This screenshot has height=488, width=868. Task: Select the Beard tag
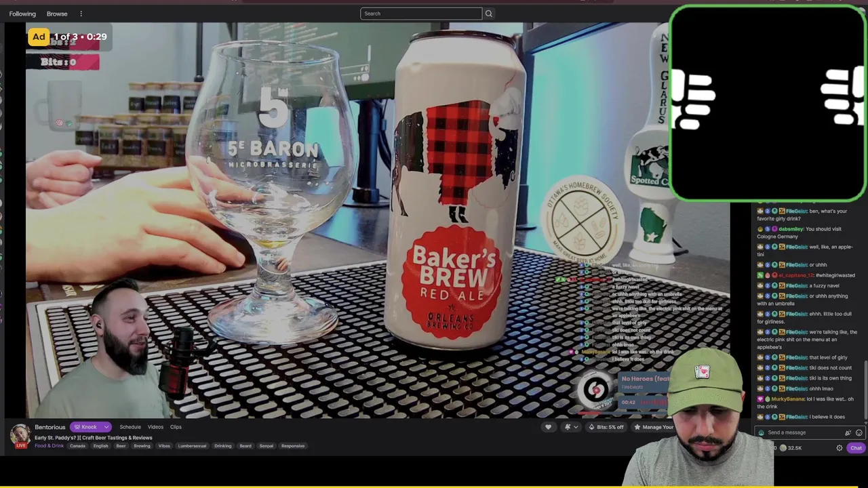[245, 446]
